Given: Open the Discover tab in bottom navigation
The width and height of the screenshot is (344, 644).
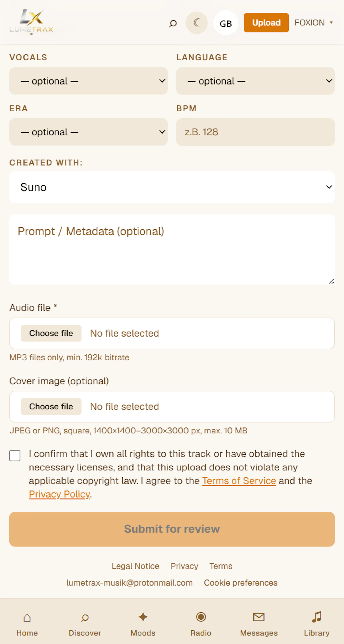Looking at the screenshot, I should point(85,624).
